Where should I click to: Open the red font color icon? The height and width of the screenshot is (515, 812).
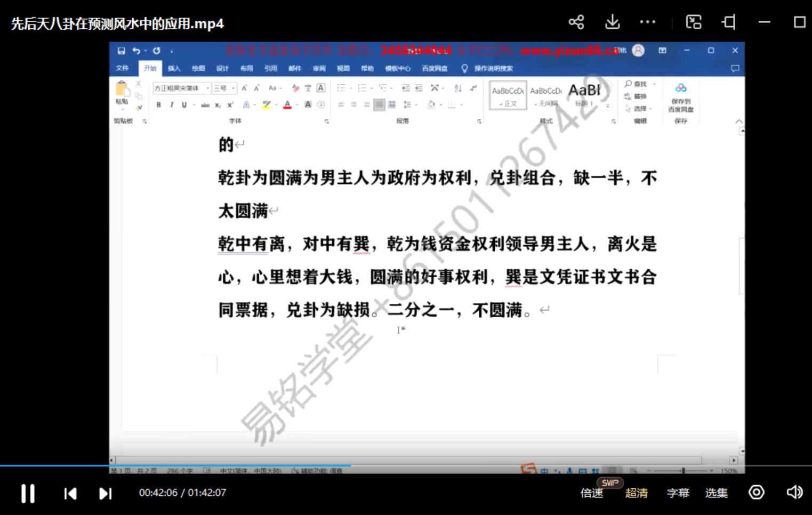coord(287,104)
